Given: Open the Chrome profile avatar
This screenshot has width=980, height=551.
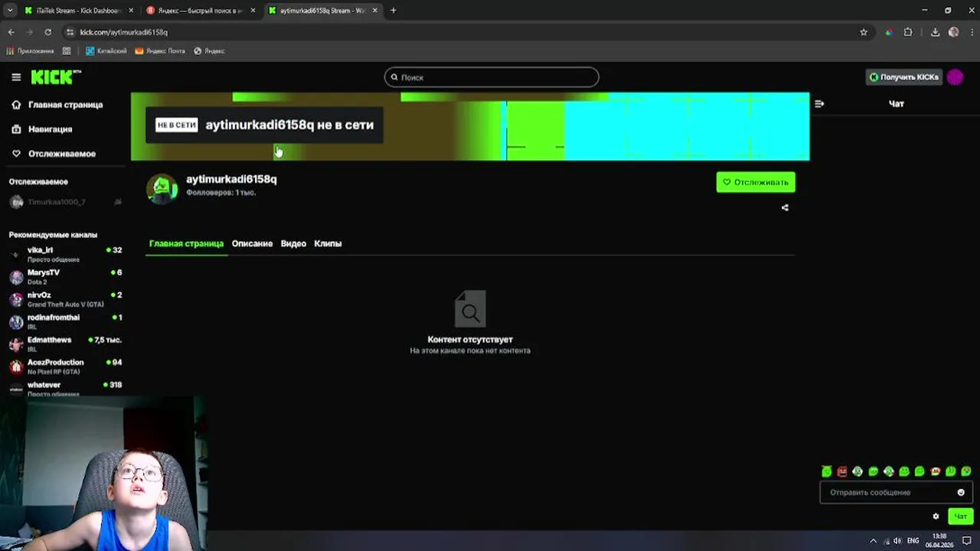Looking at the screenshot, I should coord(953,32).
